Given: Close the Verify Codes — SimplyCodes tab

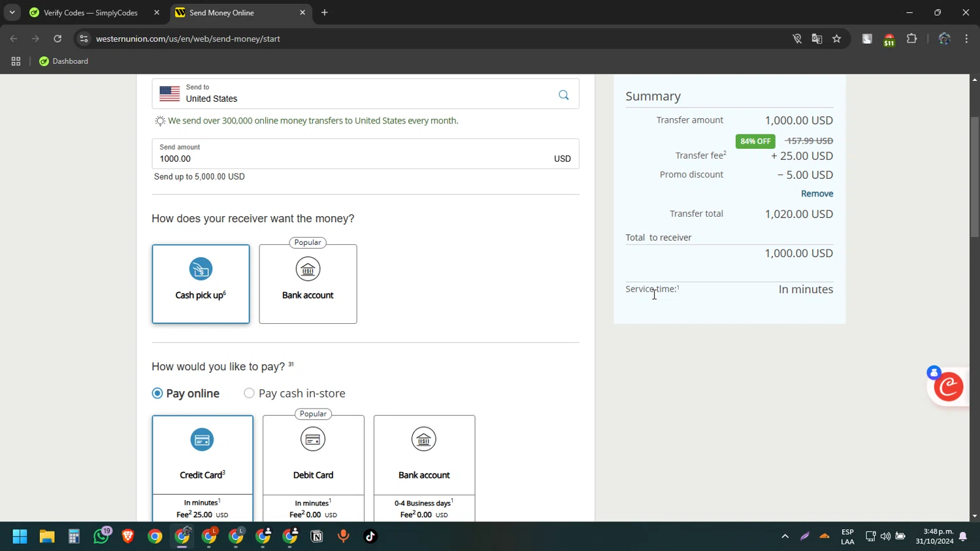Looking at the screenshot, I should click(157, 12).
